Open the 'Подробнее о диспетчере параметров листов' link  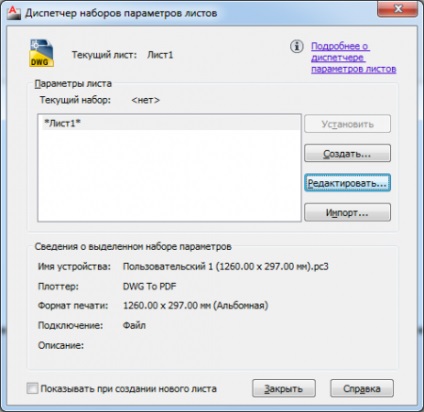pos(353,57)
